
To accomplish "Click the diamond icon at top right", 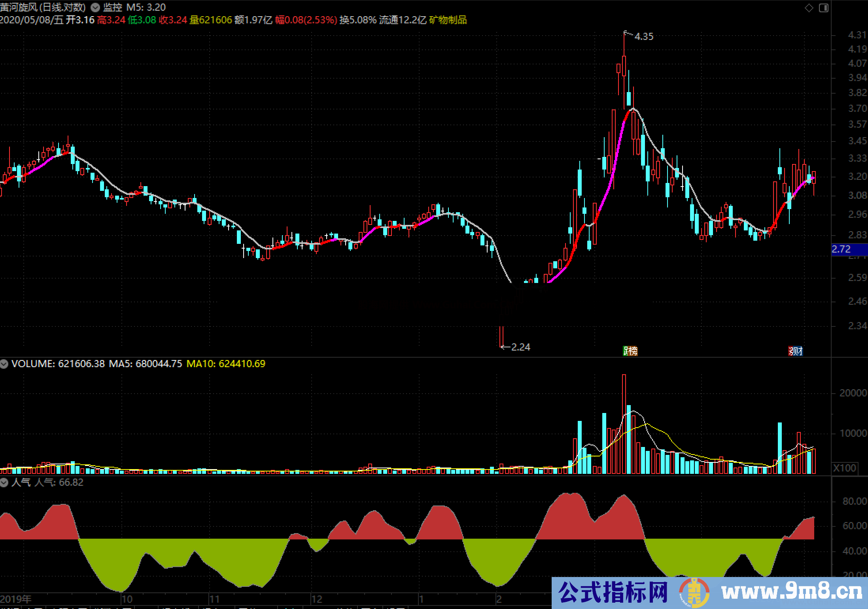I will click(x=809, y=8).
